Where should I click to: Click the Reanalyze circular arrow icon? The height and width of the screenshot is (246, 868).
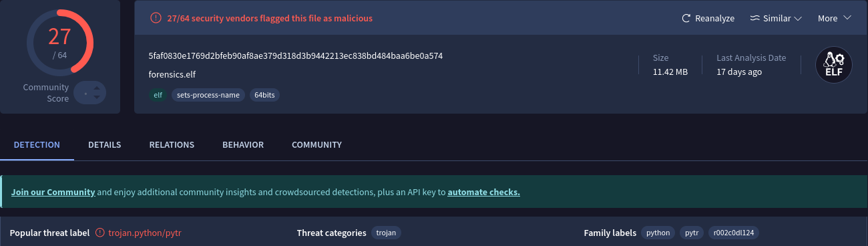tap(686, 18)
